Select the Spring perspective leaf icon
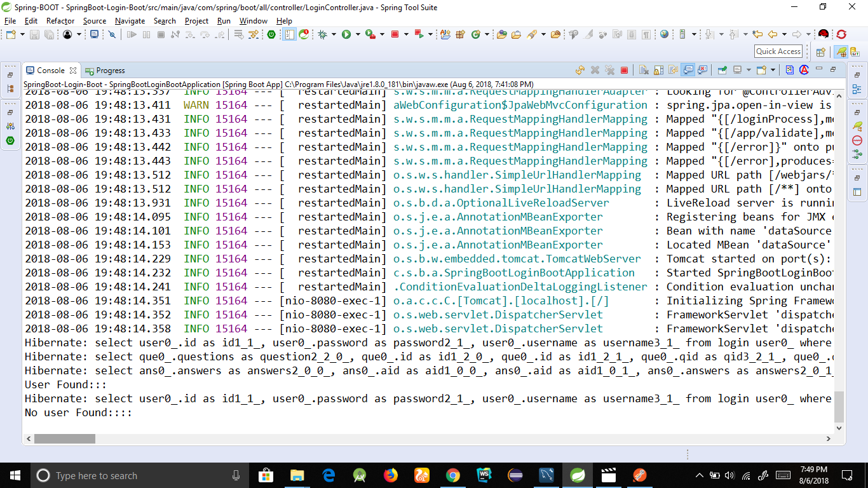This screenshot has height=488, width=868. [x=841, y=52]
